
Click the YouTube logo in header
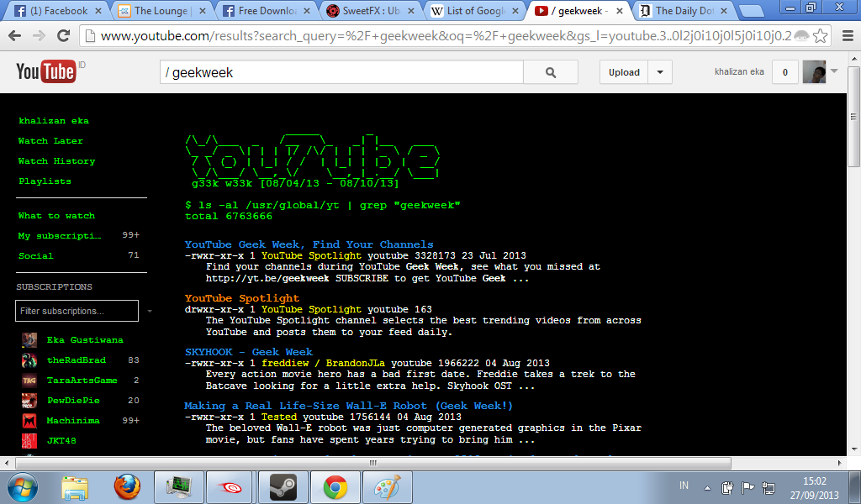(45, 72)
